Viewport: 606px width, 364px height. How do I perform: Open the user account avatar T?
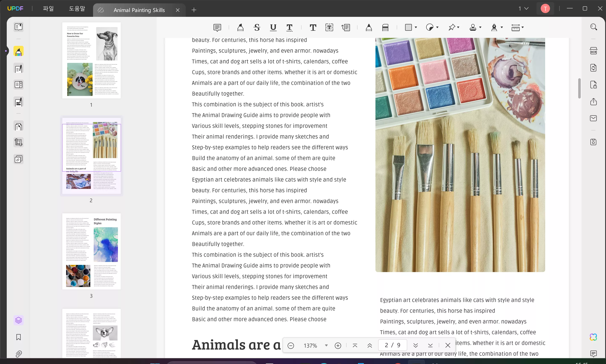(x=545, y=9)
